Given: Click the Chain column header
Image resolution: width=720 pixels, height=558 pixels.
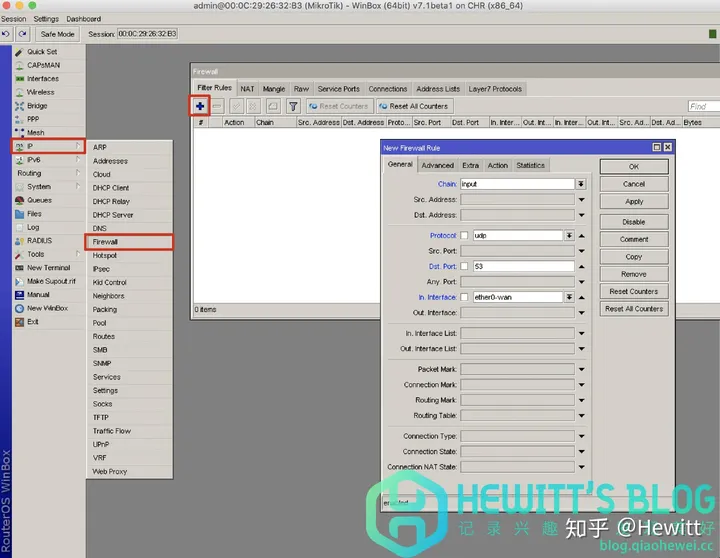Looking at the screenshot, I should tap(275, 123).
